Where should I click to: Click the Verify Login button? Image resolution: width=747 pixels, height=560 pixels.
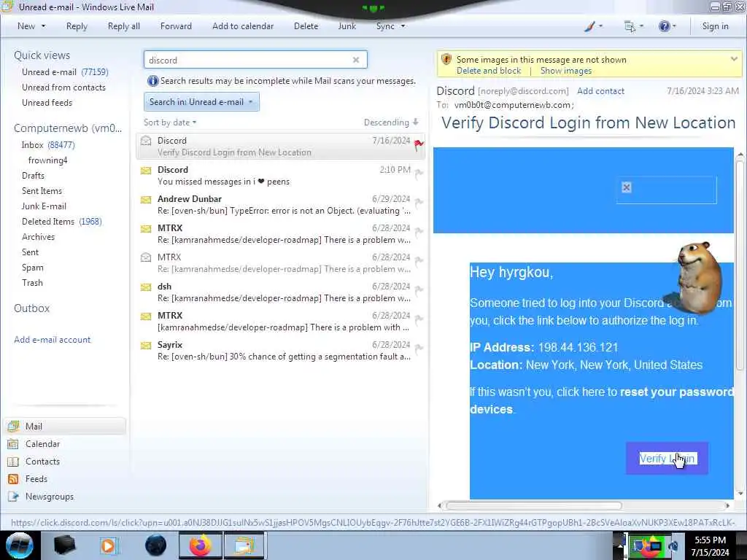667,458
